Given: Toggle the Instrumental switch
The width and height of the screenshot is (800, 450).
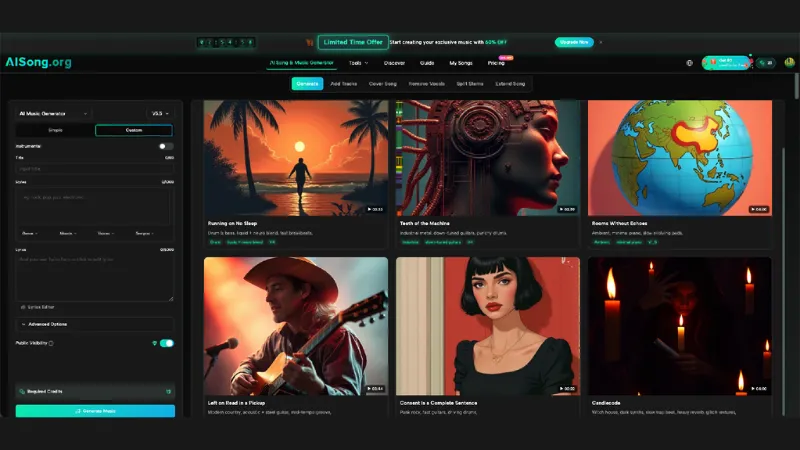Looking at the screenshot, I should pyautogui.click(x=165, y=146).
